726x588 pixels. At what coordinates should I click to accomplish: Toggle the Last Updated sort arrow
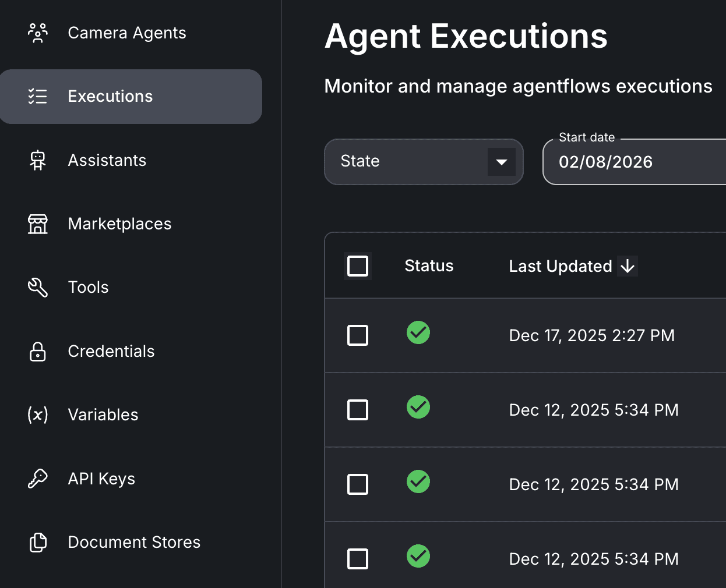click(628, 266)
